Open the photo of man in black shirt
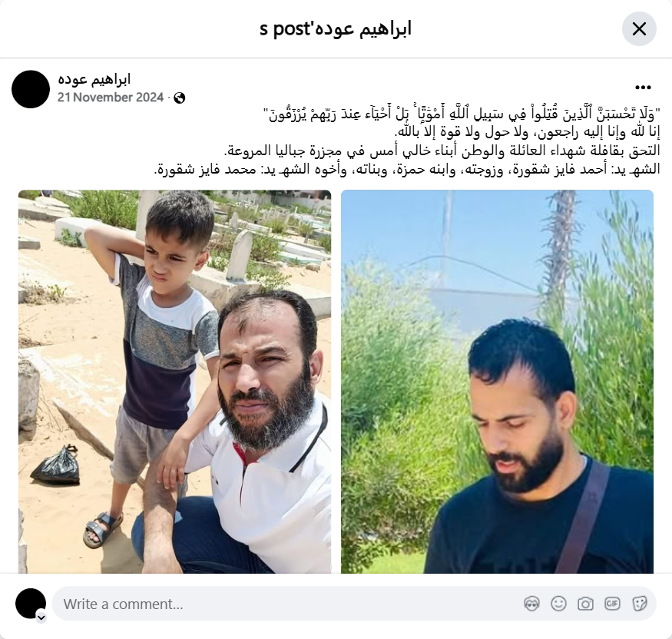Screen dimensions: 672x639 pos(497,382)
